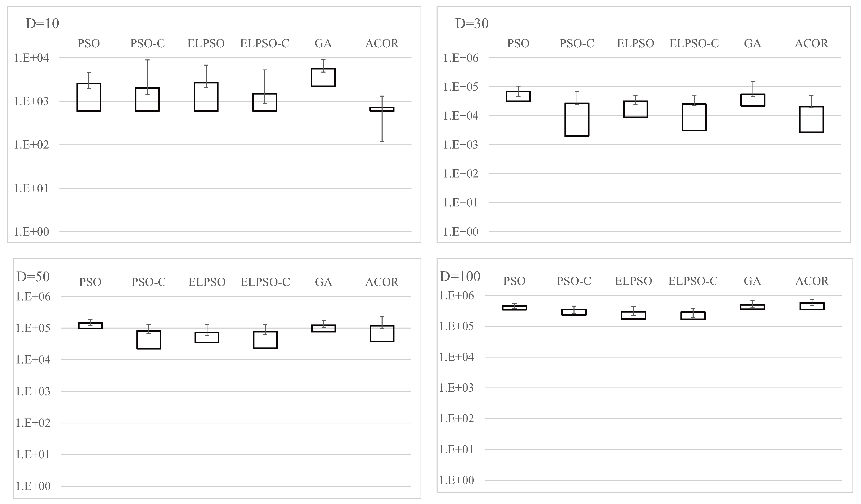Click the 1.E+02 axis label in D=100 chart
The width and height of the screenshot is (861, 504).
pyautogui.click(x=456, y=418)
